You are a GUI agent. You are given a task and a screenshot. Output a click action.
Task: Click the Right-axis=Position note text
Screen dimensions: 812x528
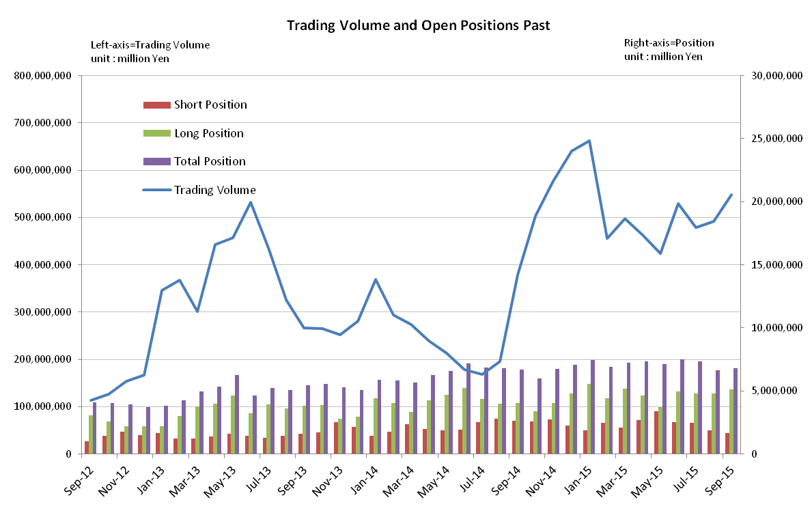[x=669, y=43]
